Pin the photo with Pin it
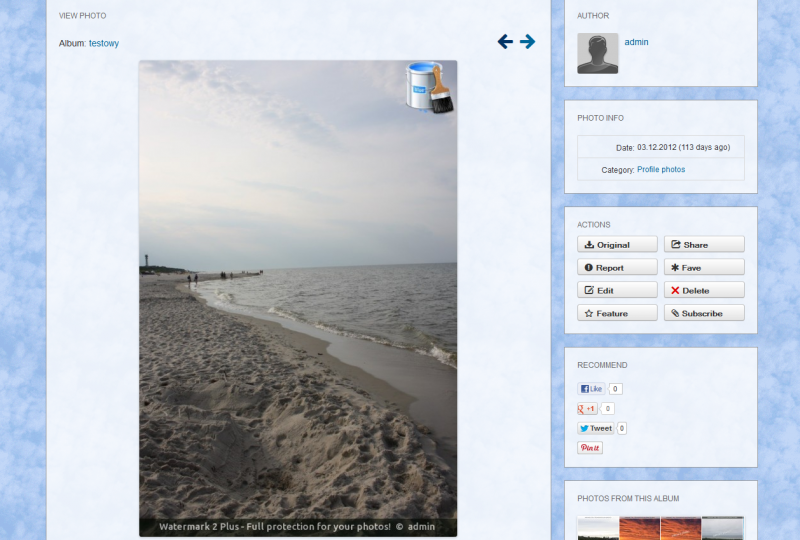 (x=590, y=448)
